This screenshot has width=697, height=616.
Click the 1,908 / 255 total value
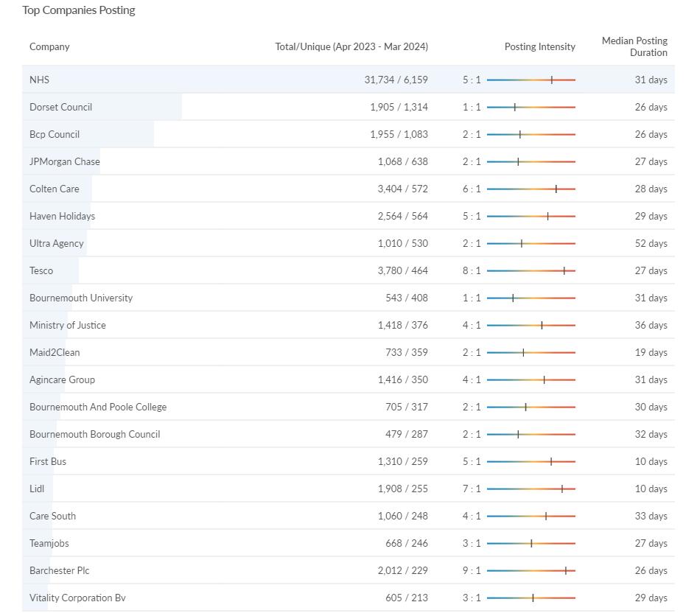pyautogui.click(x=403, y=489)
